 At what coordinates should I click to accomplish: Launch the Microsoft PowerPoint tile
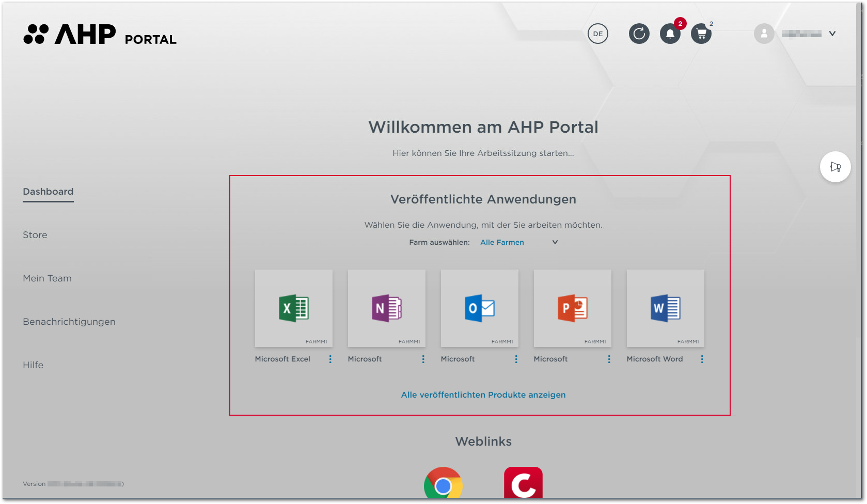[x=573, y=308]
